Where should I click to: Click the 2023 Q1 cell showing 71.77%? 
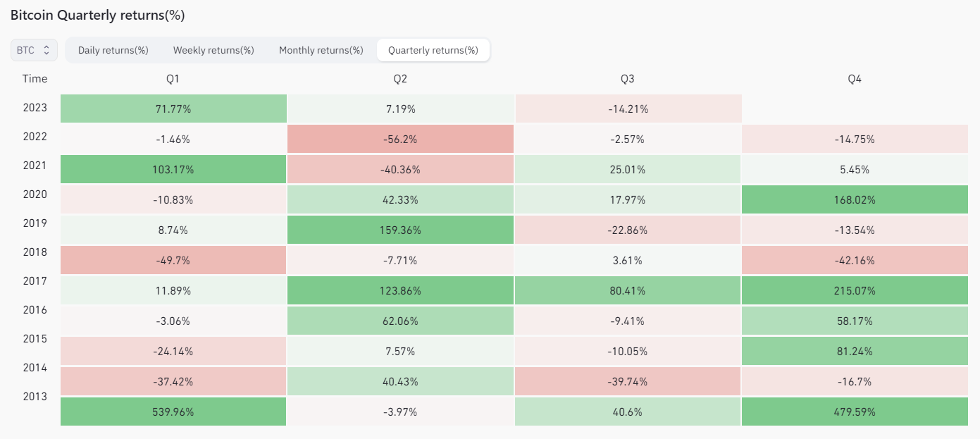[x=173, y=109]
